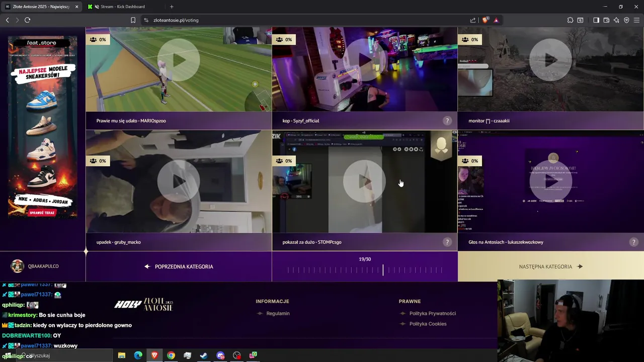
Task: Open help icon for pokazał za dużo - STOMPcsgo
Action: click(447, 242)
